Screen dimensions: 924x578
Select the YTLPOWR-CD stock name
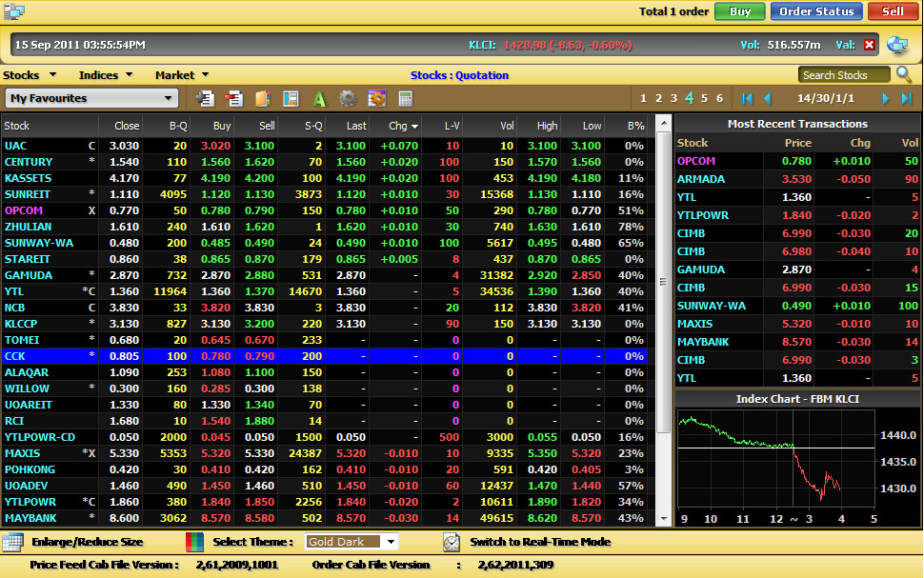coord(39,437)
